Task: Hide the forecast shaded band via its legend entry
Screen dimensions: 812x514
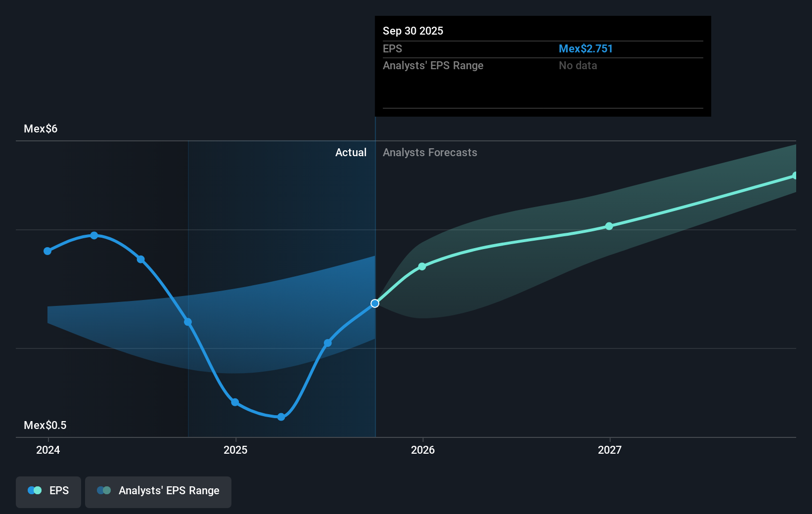Action: pyautogui.click(x=158, y=492)
